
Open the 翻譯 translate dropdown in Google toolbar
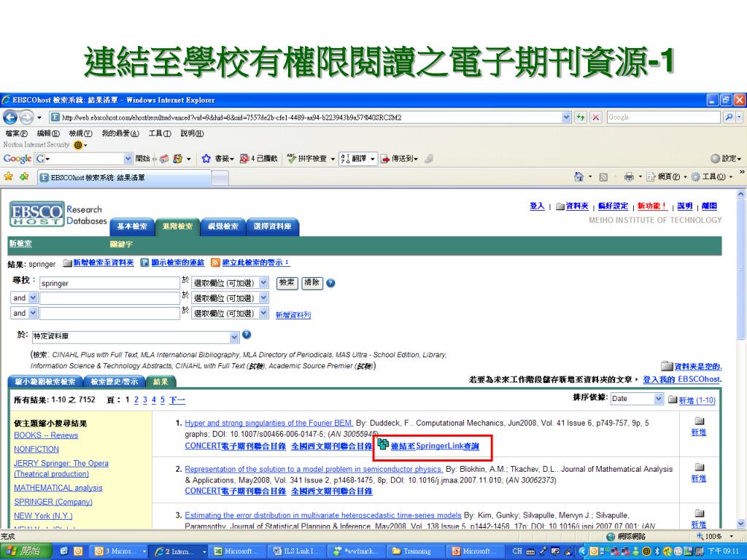(x=373, y=158)
